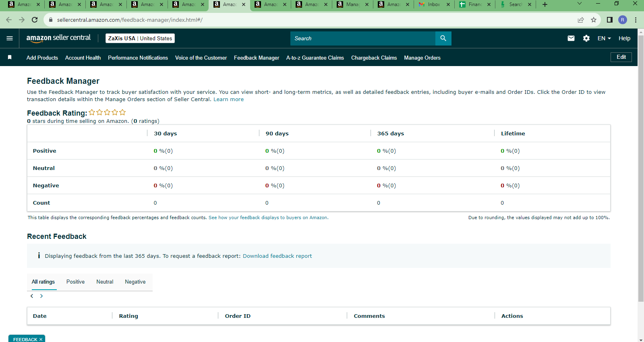Click the Amazon Seller Central logo

pos(58,38)
